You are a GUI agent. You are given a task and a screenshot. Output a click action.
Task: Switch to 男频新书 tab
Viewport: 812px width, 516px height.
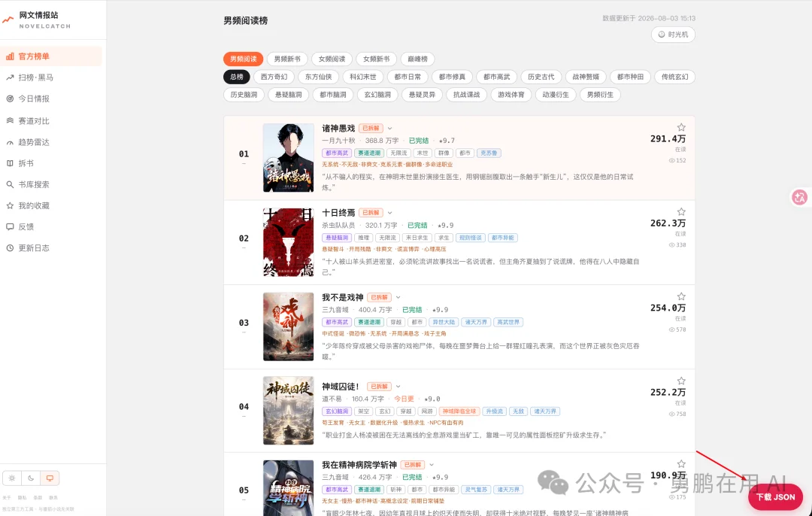pos(287,59)
